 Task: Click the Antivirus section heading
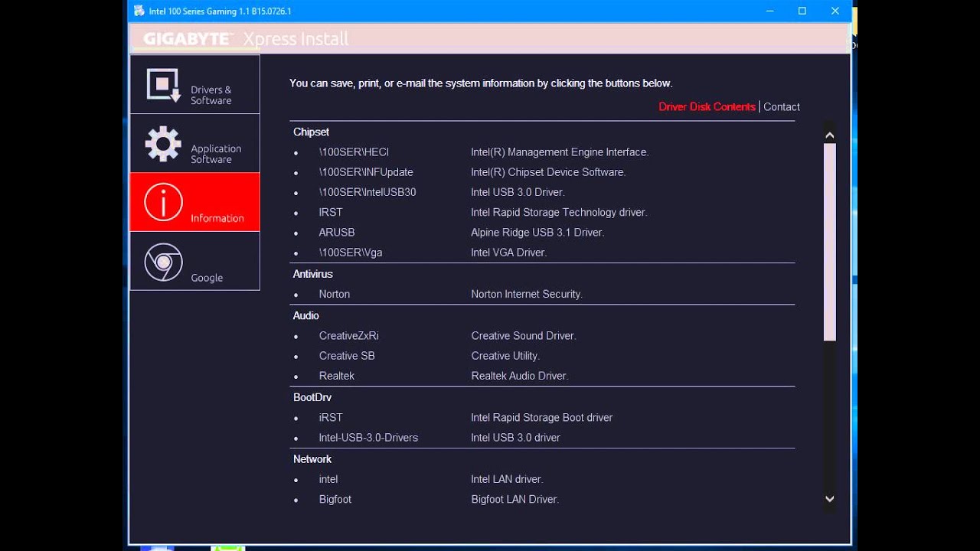click(312, 273)
